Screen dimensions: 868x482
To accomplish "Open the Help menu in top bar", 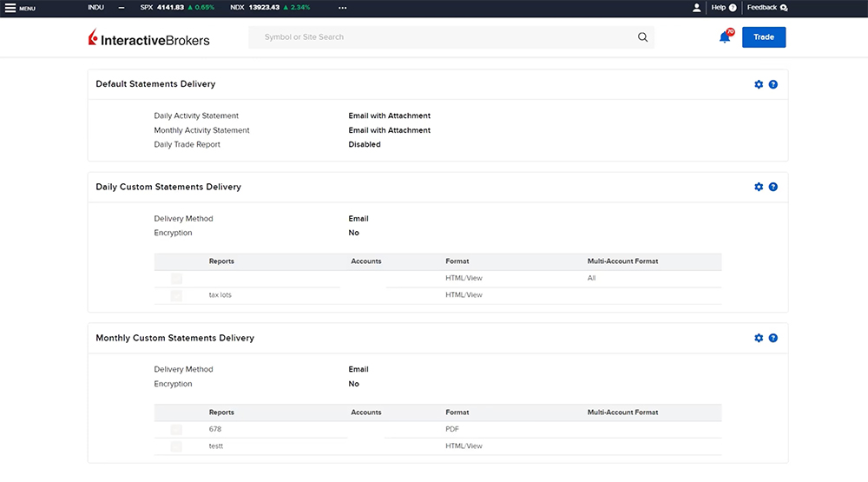I will [x=723, y=8].
